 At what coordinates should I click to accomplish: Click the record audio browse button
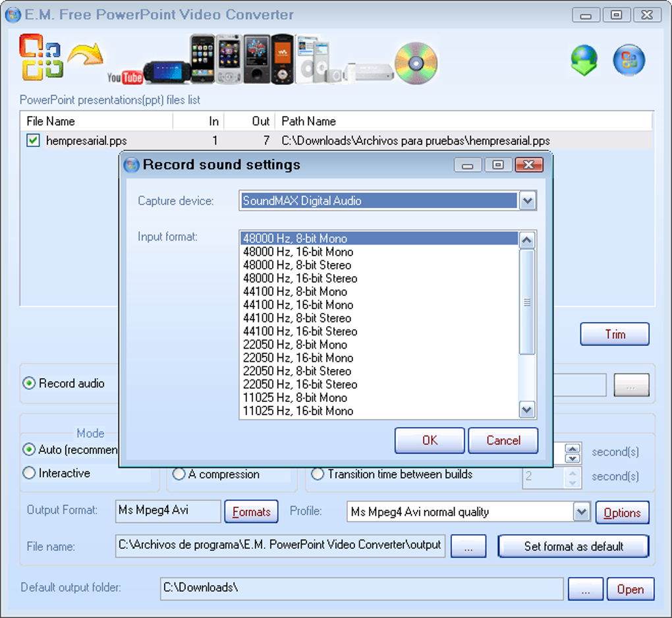tap(631, 385)
